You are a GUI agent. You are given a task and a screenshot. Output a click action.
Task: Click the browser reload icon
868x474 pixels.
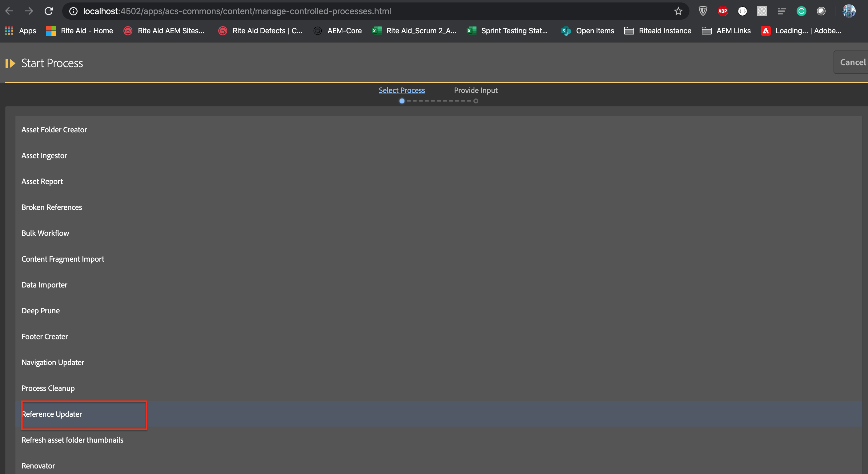49,11
